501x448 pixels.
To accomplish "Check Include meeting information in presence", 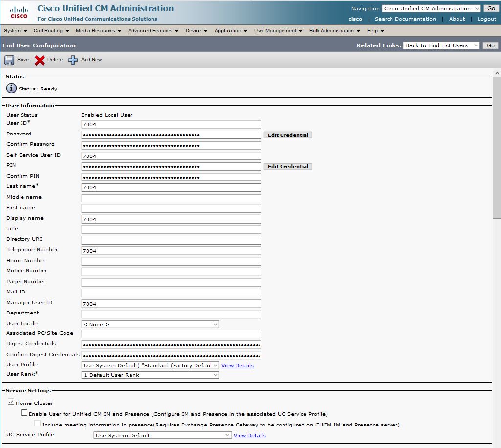I will (37, 424).
